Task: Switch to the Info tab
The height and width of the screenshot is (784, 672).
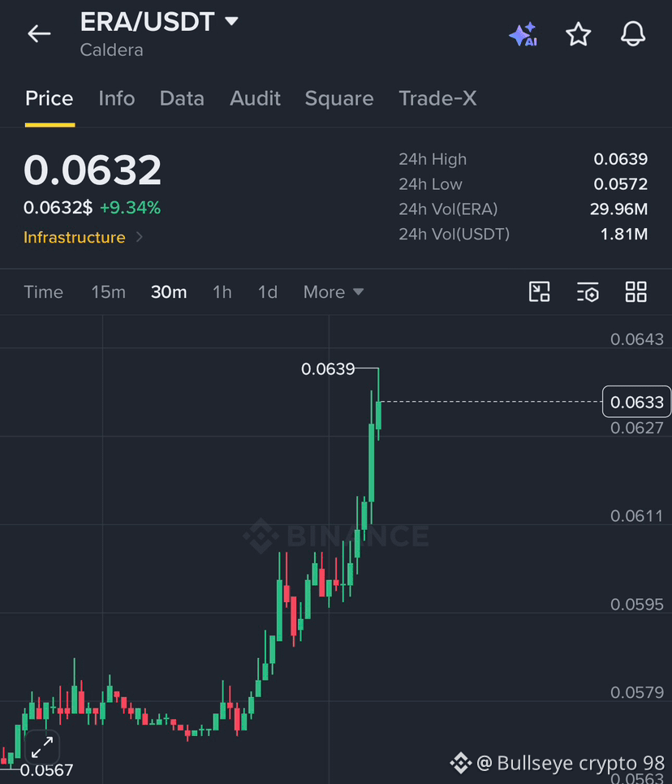Action: [117, 98]
